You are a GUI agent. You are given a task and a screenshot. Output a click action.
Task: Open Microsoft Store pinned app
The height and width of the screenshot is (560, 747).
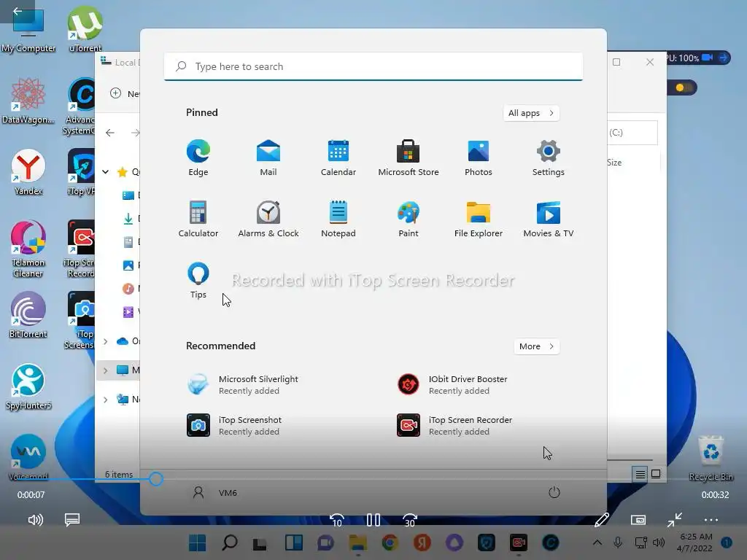point(409,157)
